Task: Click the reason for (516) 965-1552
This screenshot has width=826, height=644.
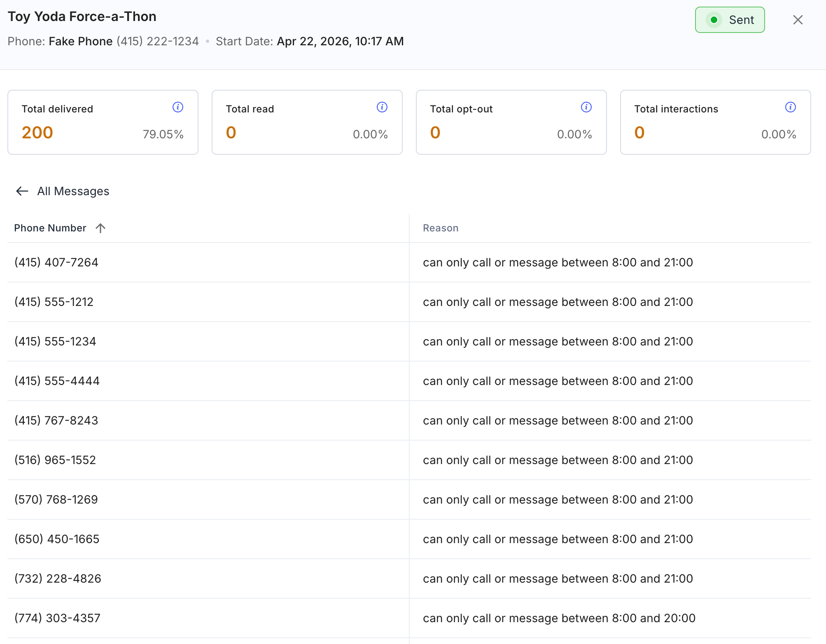Action: click(x=558, y=460)
